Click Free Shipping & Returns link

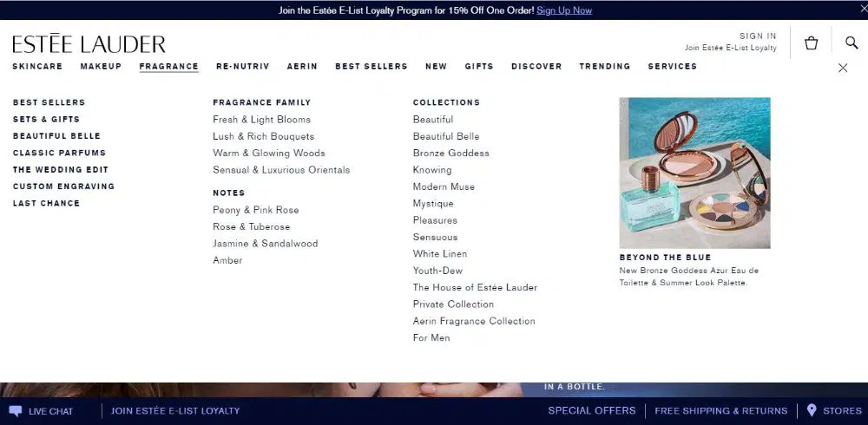720,410
